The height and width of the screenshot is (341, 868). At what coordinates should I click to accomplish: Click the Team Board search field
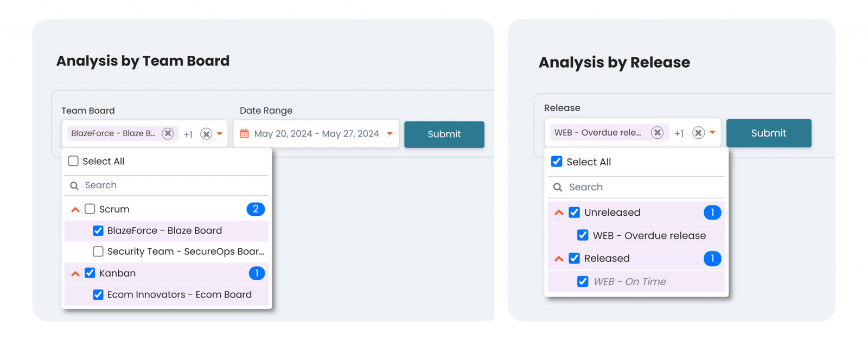[x=174, y=185]
